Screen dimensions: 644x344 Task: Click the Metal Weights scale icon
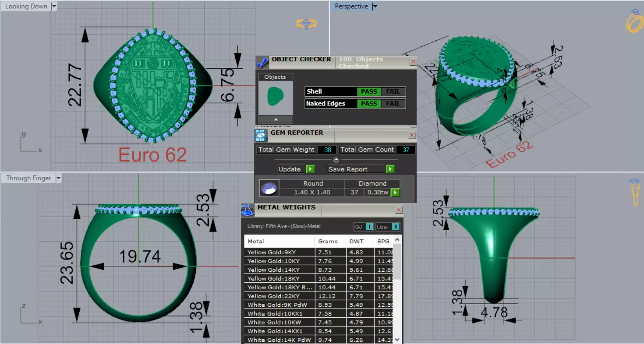click(248, 210)
